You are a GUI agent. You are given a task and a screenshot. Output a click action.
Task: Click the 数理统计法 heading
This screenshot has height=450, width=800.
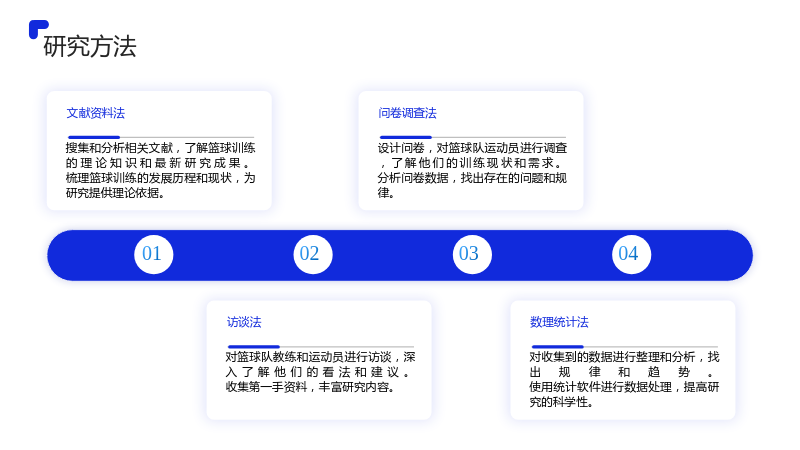[x=559, y=322]
